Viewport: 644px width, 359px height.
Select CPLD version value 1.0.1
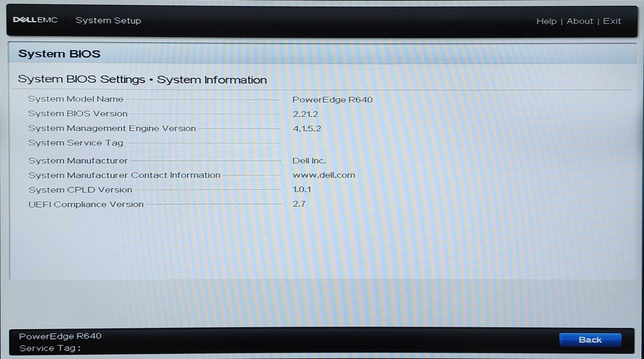tap(301, 190)
